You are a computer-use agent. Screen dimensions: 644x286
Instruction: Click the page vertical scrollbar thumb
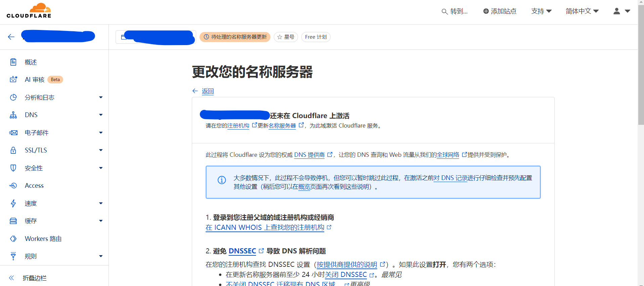click(x=641, y=66)
